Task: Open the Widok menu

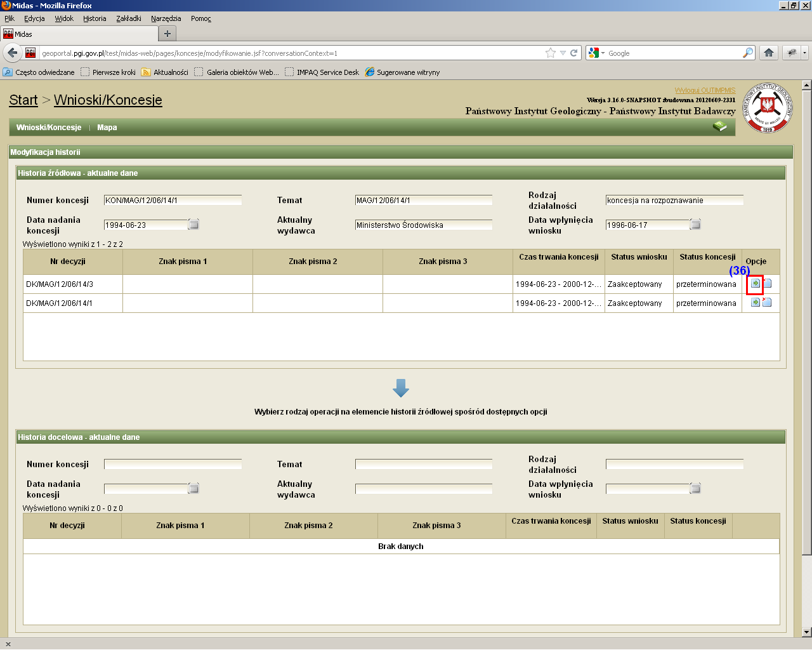Action: [64, 18]
